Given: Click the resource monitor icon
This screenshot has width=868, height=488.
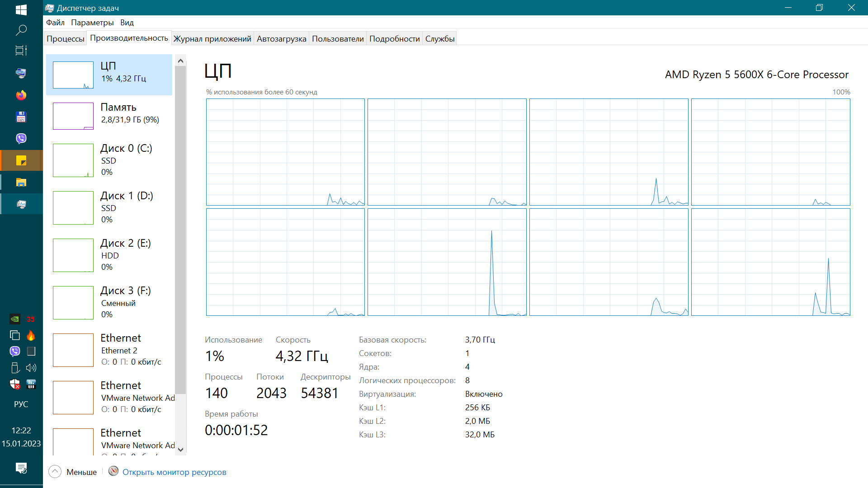Looking at the screenshot, I should click(x=113, y=471).
